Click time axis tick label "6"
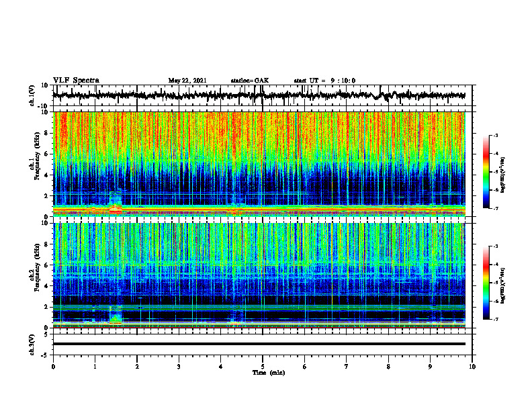This screenshot has width=532, height=411. (x=305, y=367)
